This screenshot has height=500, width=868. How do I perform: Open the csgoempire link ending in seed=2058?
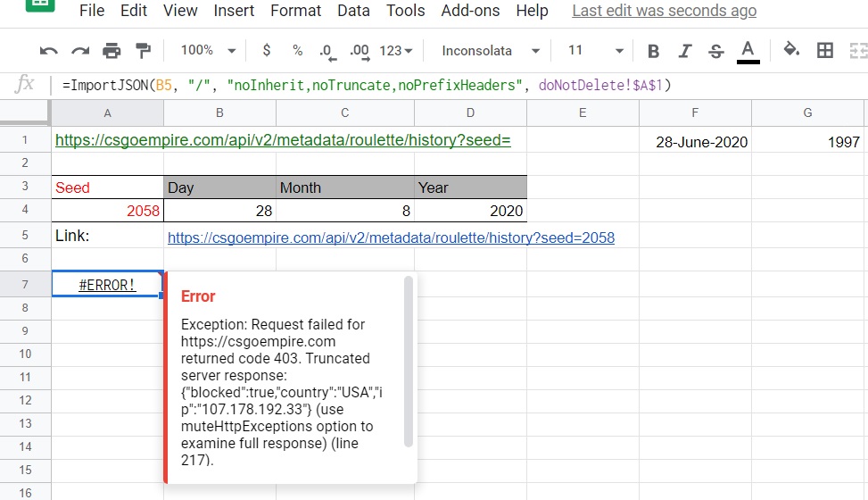[x=391, y=238]
